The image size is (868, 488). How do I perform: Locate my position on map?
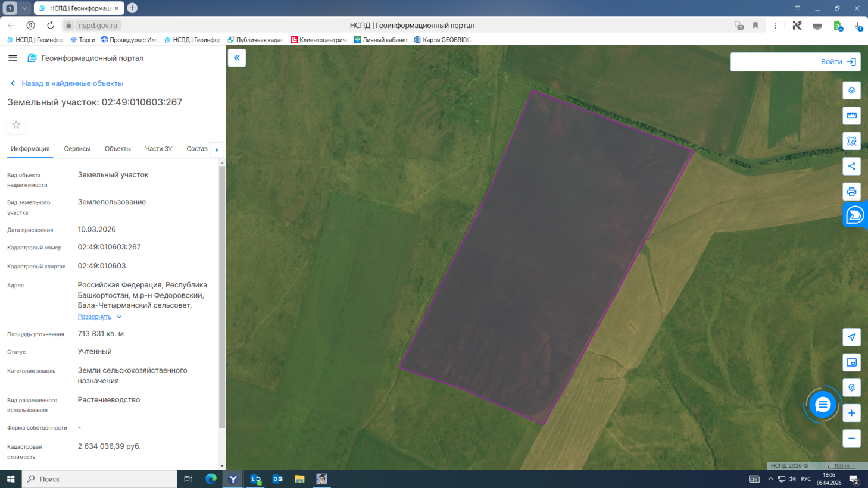(851, 337)
